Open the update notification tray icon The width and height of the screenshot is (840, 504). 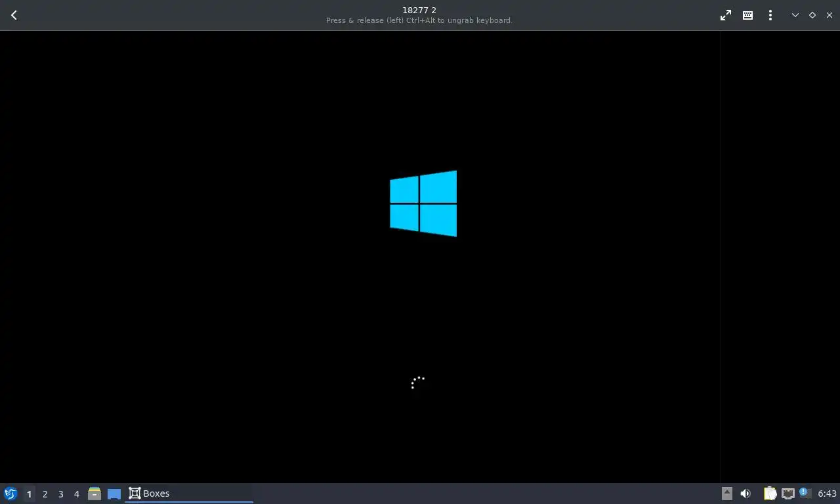click(805, 493)
